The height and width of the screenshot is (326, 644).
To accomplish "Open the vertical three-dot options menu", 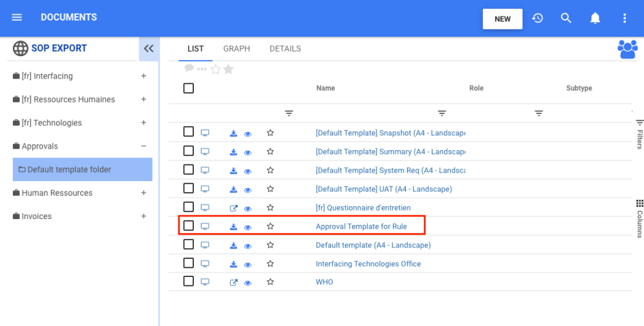I will pyautogui.click(x=625, y=18).
